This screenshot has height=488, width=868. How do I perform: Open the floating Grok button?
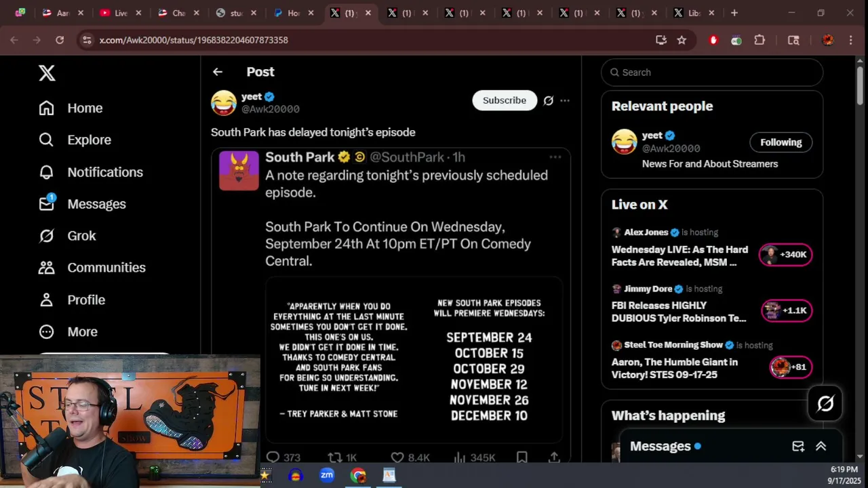click(825, 404)
